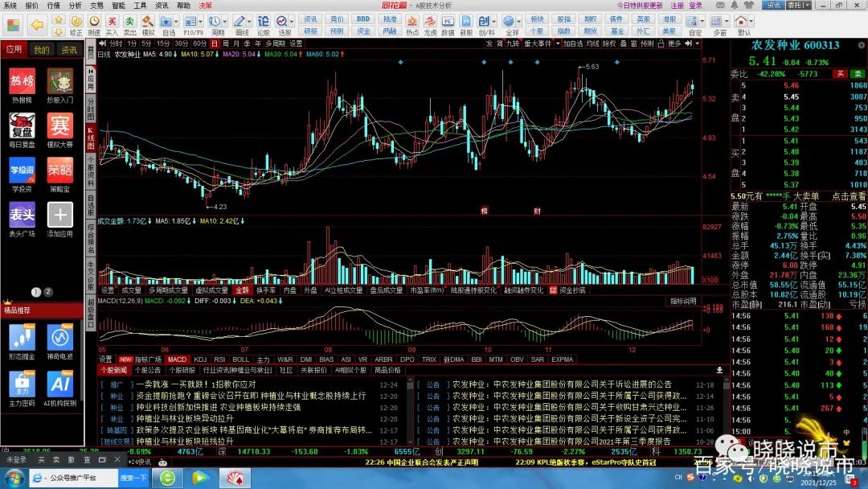This screenshot has height=489, width=868.
Task: Select the KDJ indicator tab
Action: tap(200, 360)
